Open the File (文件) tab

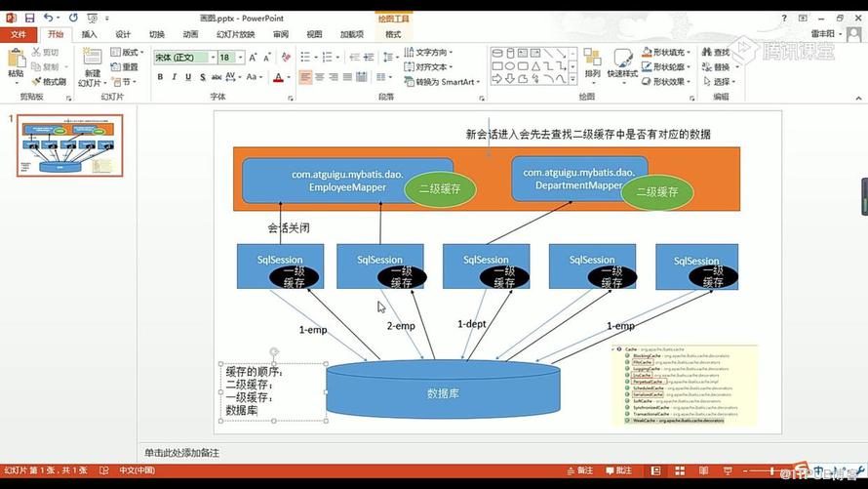tap(19, 34)
